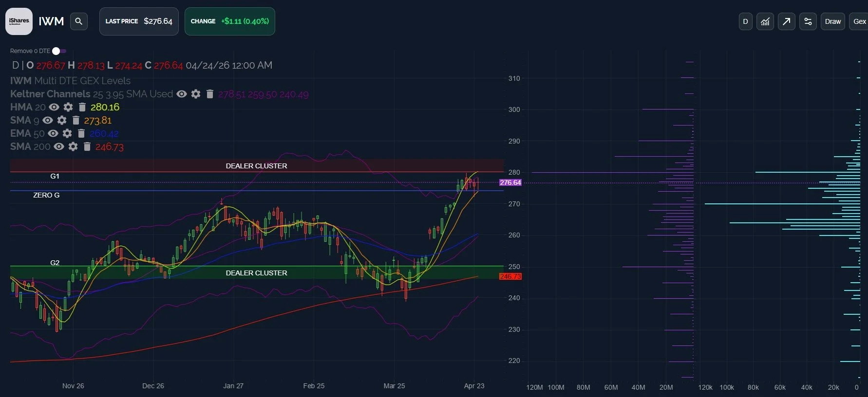The image size is (868, 397).
Task: Remove the HMA 20 indicator
Action: coord(82,107)
